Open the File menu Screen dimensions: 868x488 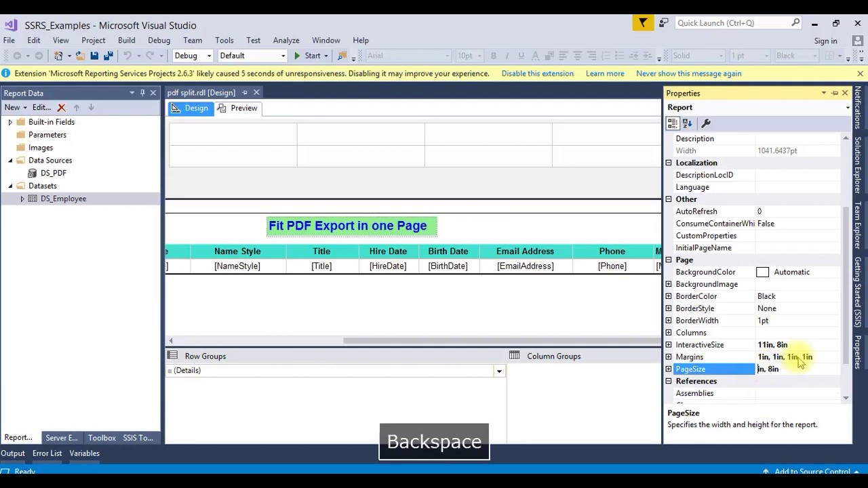[9, 41]
